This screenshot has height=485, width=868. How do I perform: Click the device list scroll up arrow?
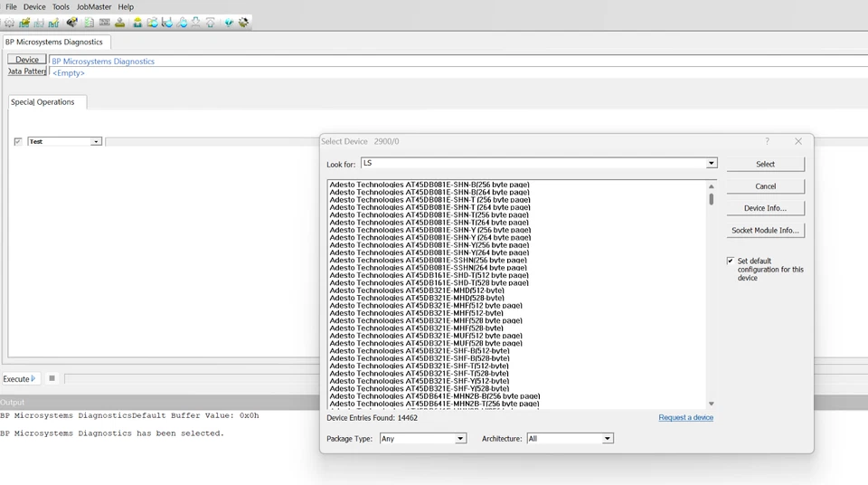[x=711, y=186]
